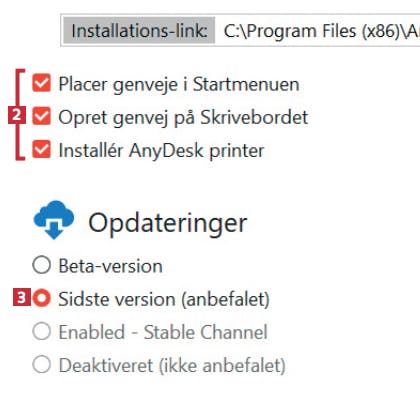Click the red number 3 annotation badge
Screen dimensions: 420x396
pos(22,297)
